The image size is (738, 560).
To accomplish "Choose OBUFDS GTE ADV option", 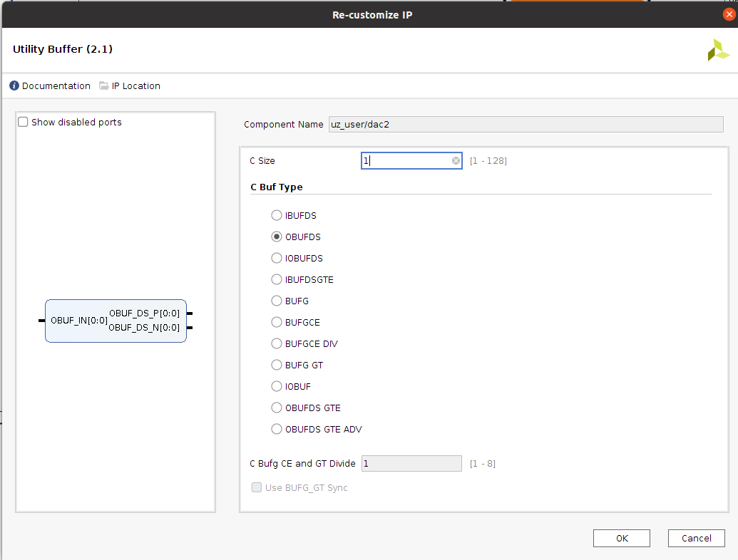I will (277, 429).
